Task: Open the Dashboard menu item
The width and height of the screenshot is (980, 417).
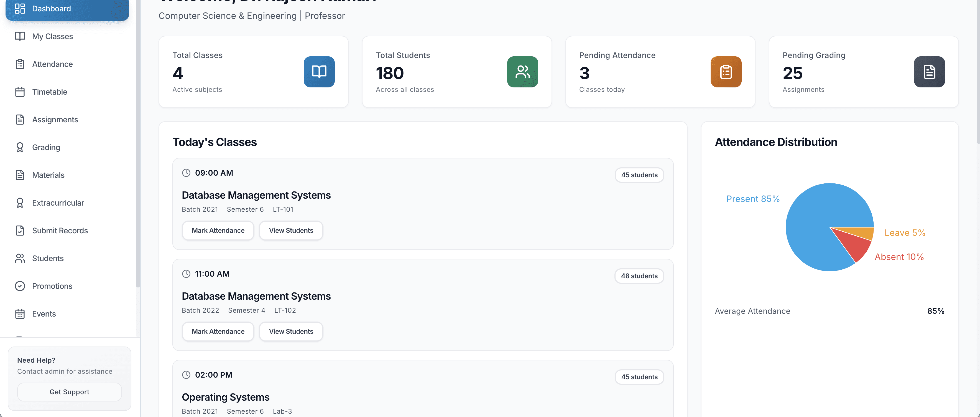Action: click(67, 9)
